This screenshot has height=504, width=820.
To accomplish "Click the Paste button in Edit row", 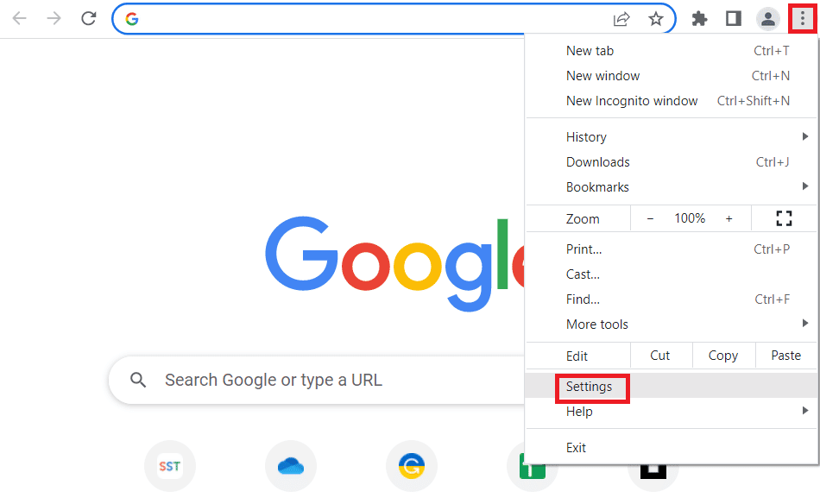I will [x=785, y=356].
